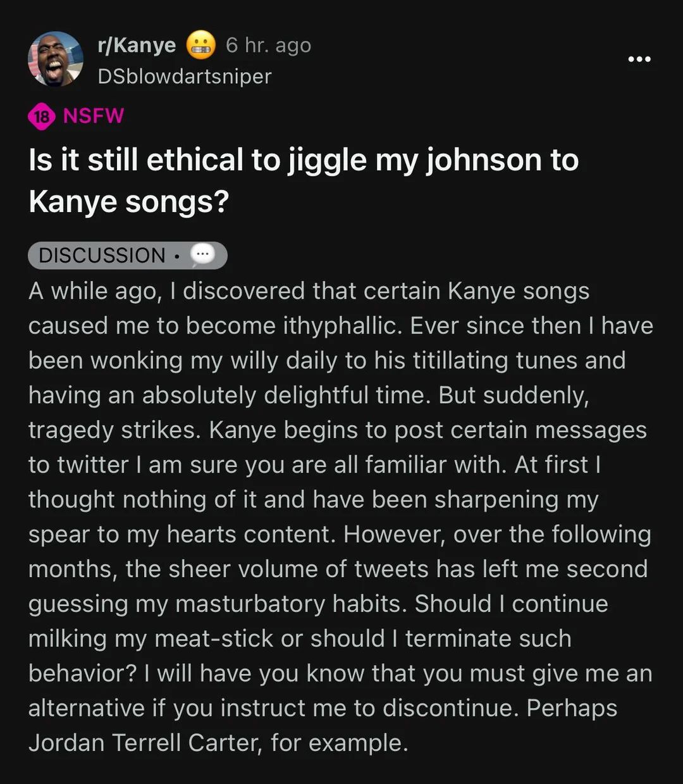683x784 pixels.
Task: Open the three-dot post options menu
Action: [x=639, y=59]
